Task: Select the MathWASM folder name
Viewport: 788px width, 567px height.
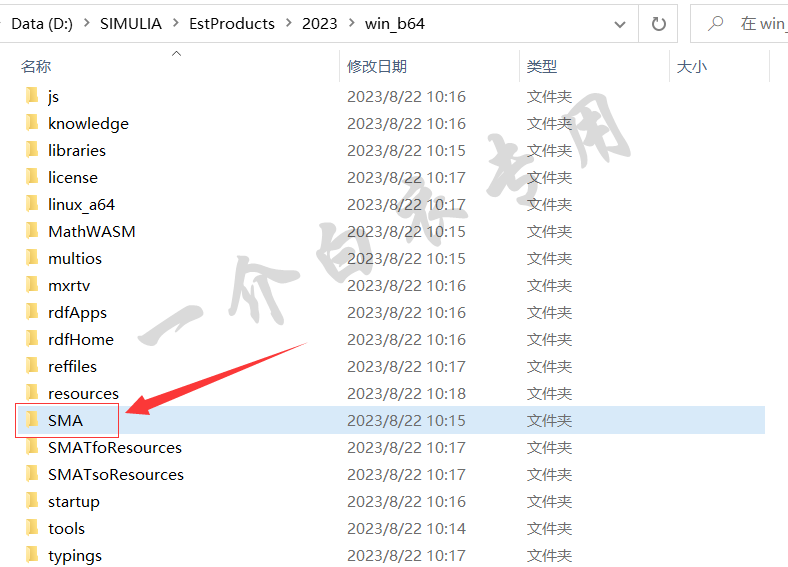Action: [x=92, y=232]
